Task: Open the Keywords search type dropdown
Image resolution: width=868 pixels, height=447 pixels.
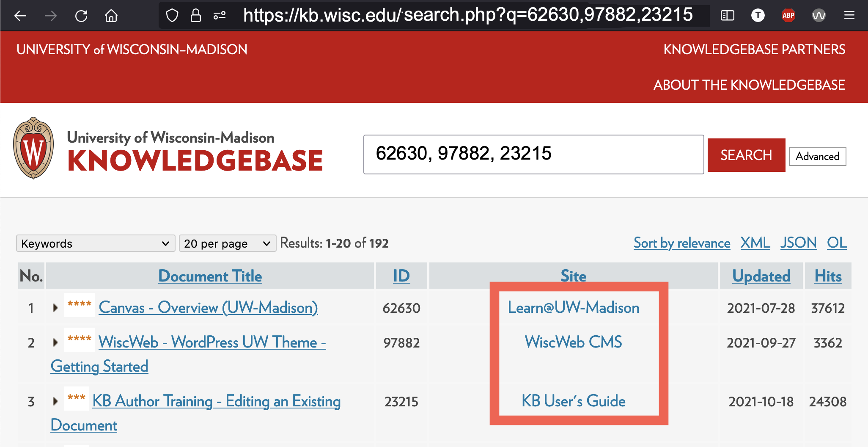Action: (96, 243)
